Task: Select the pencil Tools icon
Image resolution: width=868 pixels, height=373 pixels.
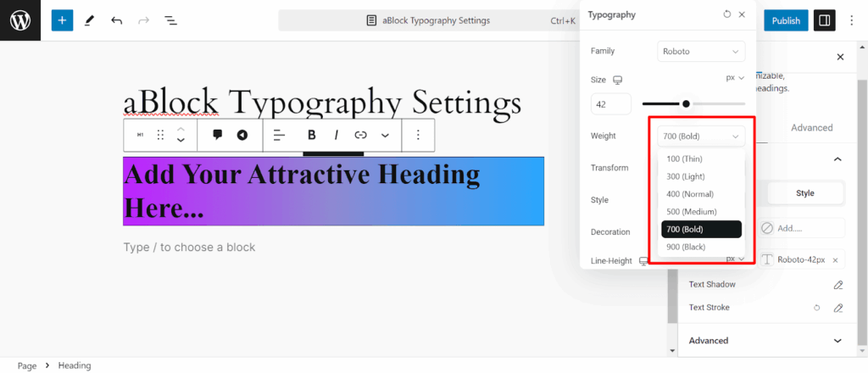Action: (89, 20)
